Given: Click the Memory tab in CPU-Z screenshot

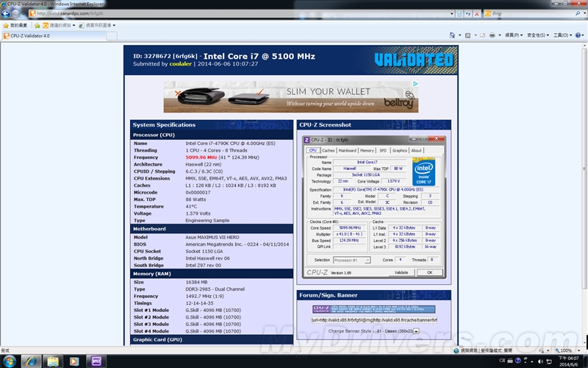Looking at the screenshot, I should pos(367,150).
